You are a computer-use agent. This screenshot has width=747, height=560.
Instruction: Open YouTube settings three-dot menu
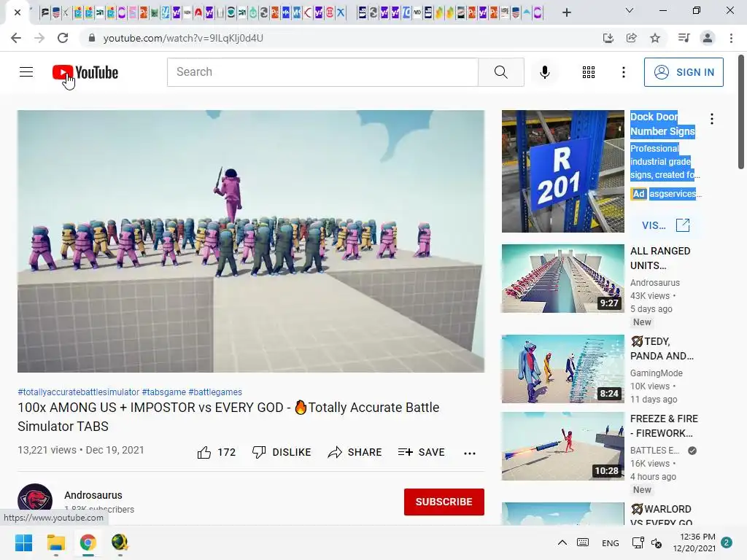coord(623,72)
